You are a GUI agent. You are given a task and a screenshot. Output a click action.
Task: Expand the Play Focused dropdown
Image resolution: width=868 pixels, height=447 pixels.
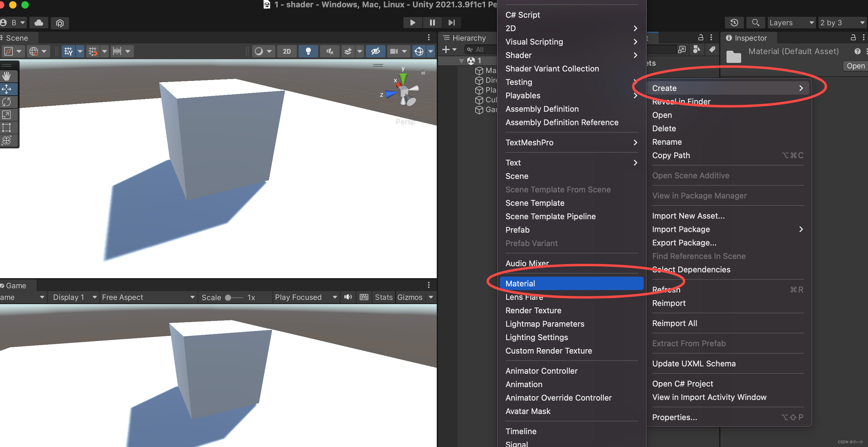coord(306,297)
